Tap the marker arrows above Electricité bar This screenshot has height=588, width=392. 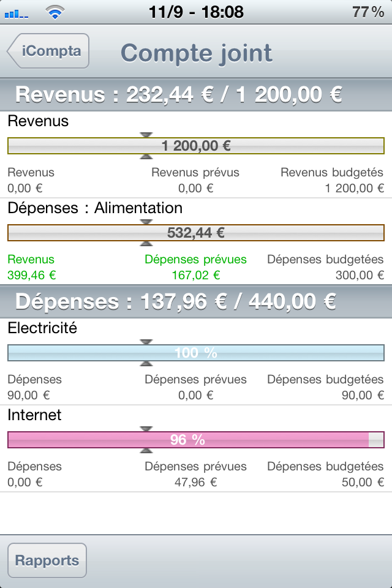click(x=146, y=342)
